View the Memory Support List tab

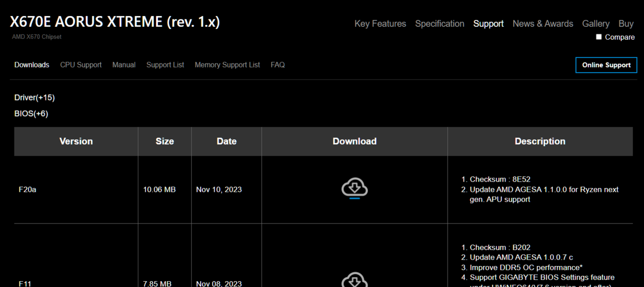point(227,64)
